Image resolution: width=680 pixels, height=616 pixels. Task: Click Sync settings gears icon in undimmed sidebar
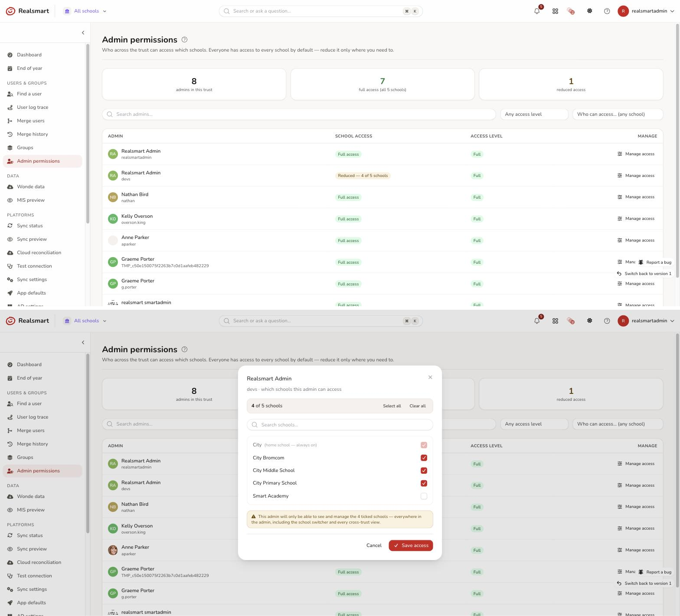coord(10,280)
